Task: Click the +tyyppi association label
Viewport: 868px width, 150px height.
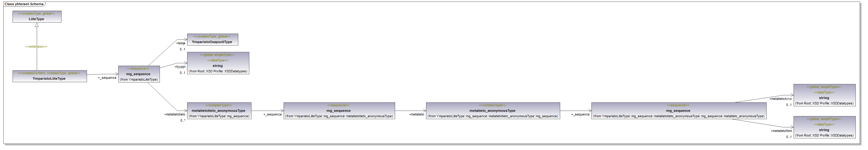Action: coord(180,67)
